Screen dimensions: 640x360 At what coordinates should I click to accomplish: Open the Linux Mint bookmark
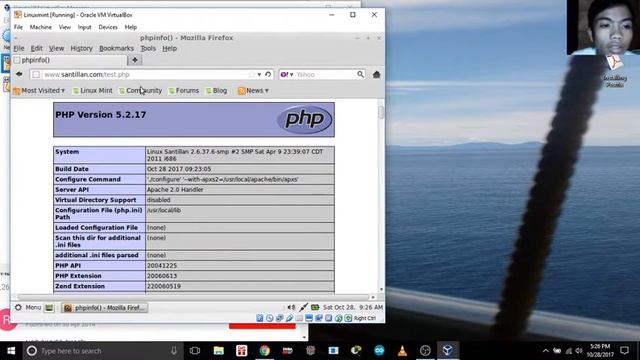point(93,91)
